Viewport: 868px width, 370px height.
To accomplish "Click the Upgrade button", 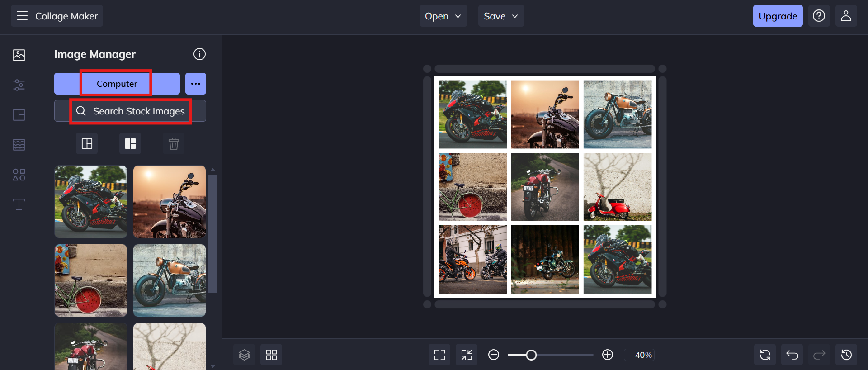I will (x=778, y=16).
